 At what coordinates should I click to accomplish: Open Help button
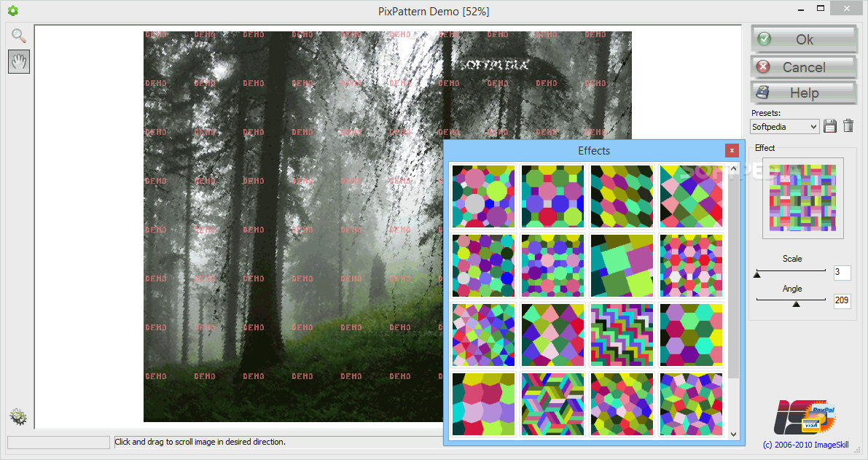click(x=804, y=93)
